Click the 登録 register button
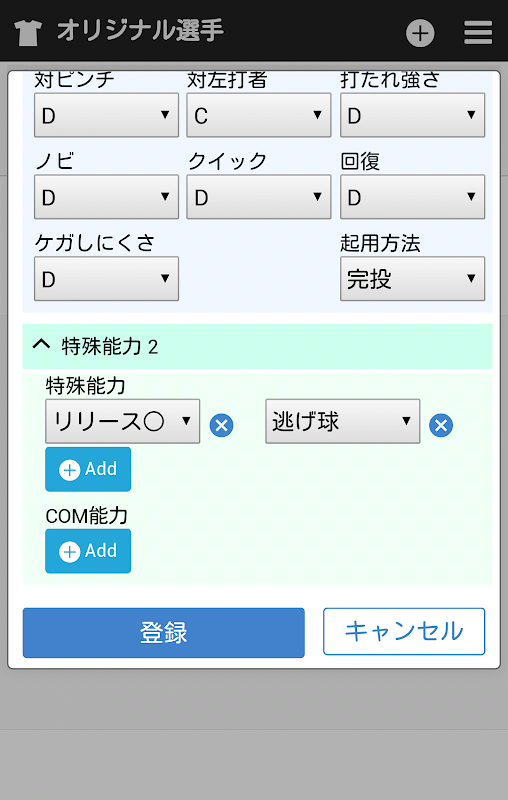 (164, 633)
